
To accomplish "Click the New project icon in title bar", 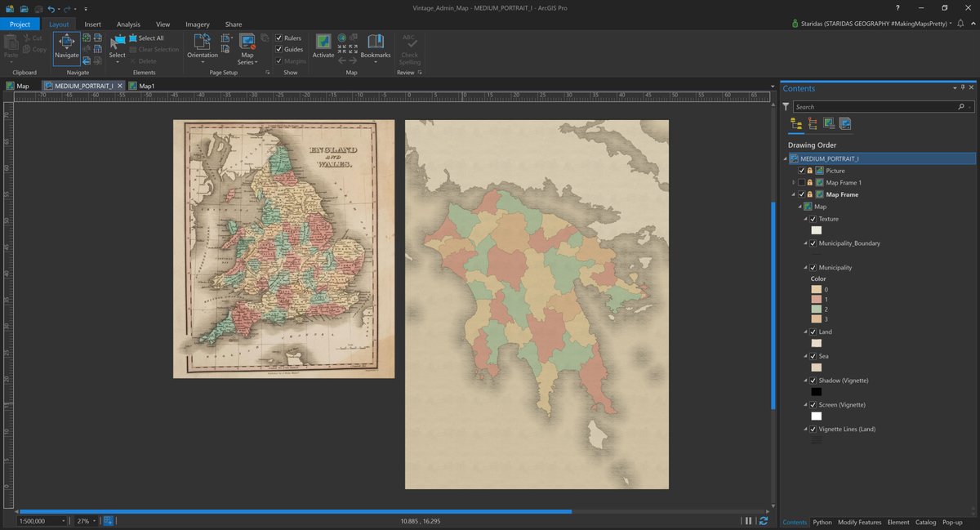I will tap(10, 8).
